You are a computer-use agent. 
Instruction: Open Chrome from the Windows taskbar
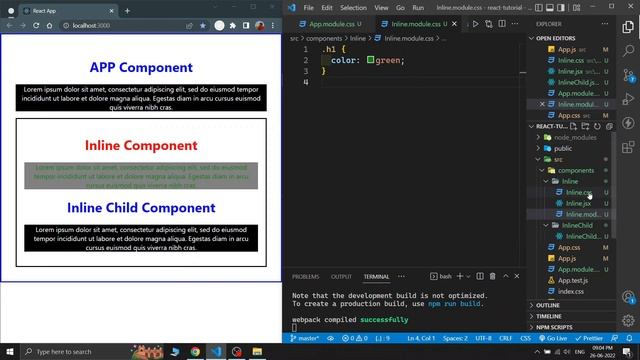(195, 351)
